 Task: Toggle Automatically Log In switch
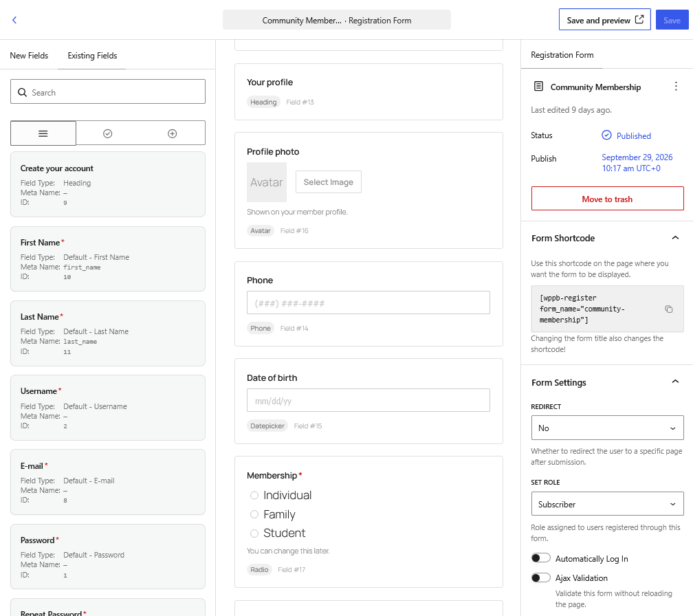click(x=540, y=558)
